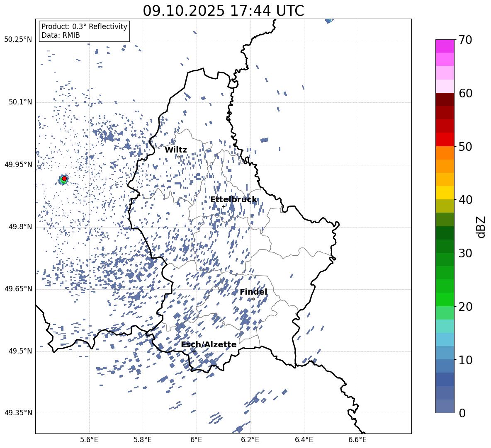
Task: Click the Ettelbruck location cross marker
Action: (x=224, y=206)
